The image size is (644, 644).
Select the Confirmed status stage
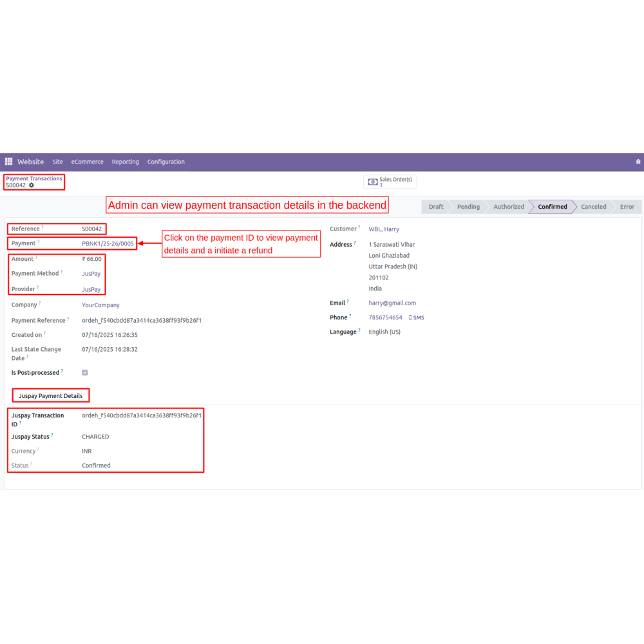[552, 207]
